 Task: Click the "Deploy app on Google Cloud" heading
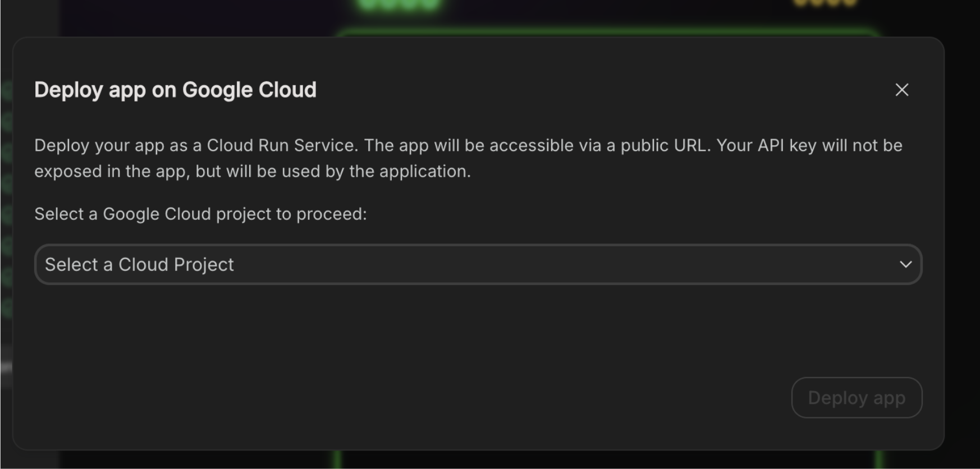[175, 90]
